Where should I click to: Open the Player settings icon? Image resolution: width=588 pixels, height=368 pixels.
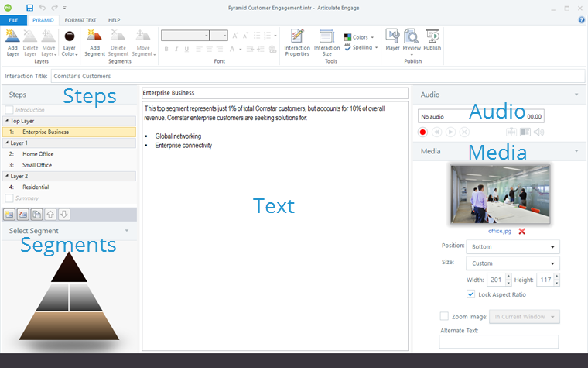click(392, 40)
